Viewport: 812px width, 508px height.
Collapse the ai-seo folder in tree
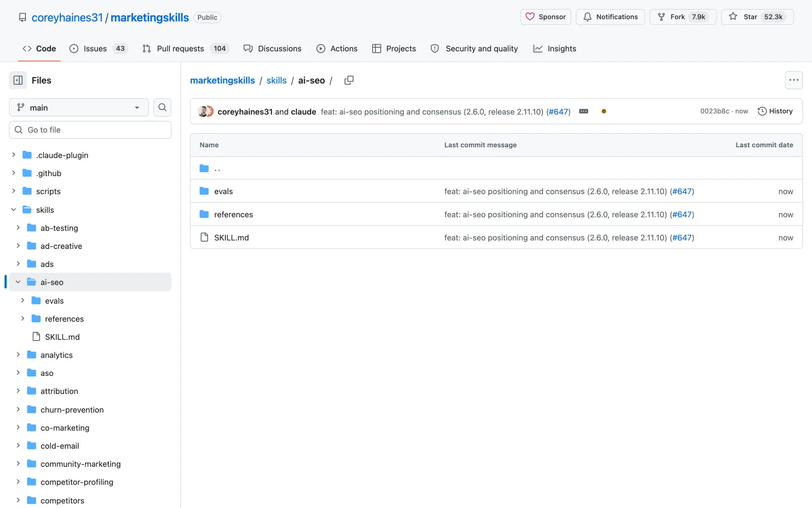[18, 282]
